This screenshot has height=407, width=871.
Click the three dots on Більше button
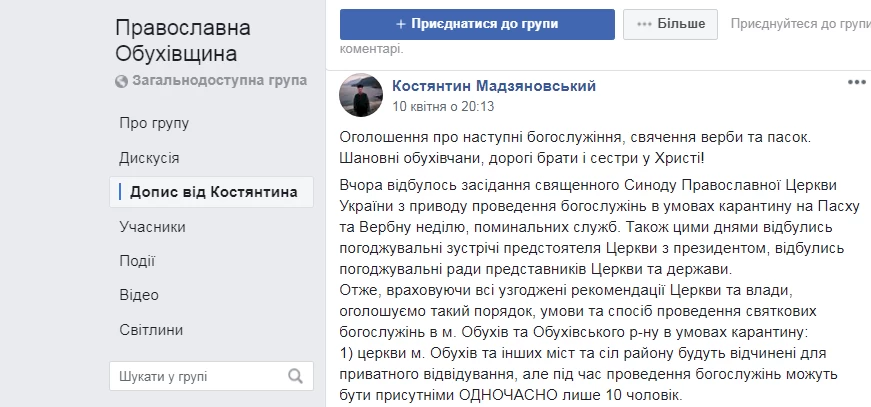click(644, 25)
